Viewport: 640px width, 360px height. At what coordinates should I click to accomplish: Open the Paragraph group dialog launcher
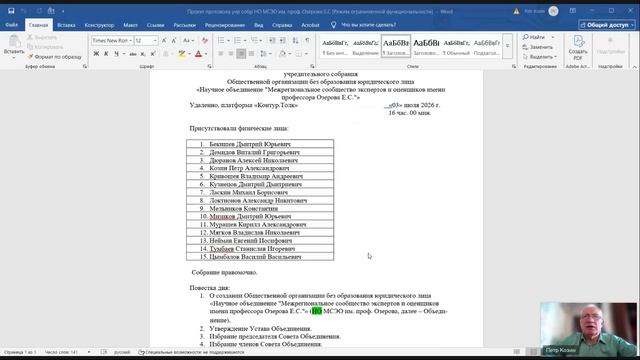coord(312,66)
